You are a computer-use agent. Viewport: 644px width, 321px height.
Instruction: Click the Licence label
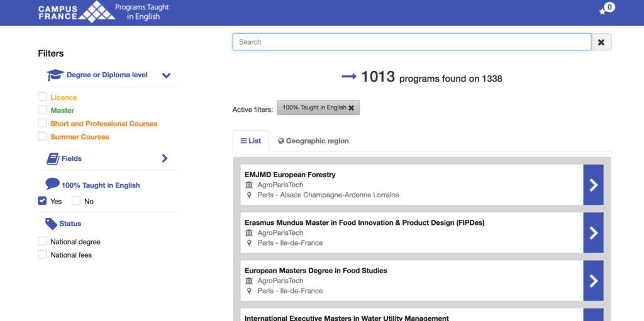click(x=64, y=98)
